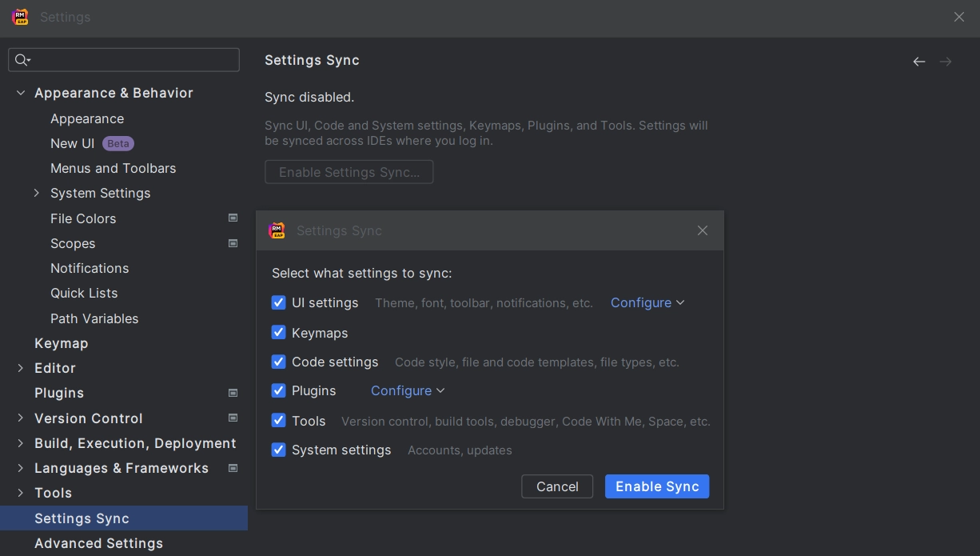Close the Settings Sync dialog with X

point(703,230)
